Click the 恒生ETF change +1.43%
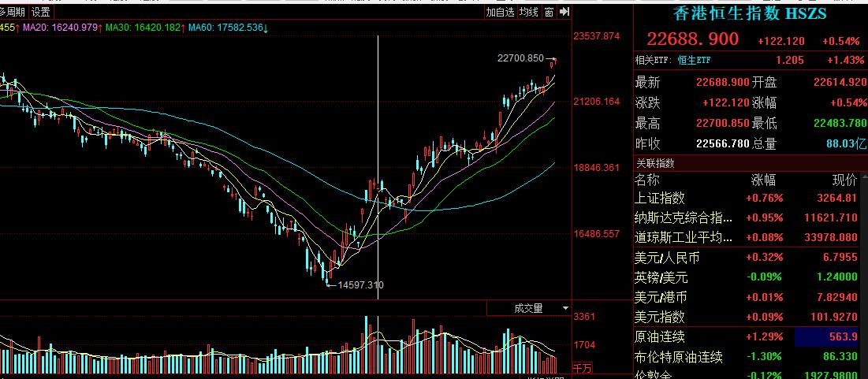Screen dimensions: 868x379 845,61
